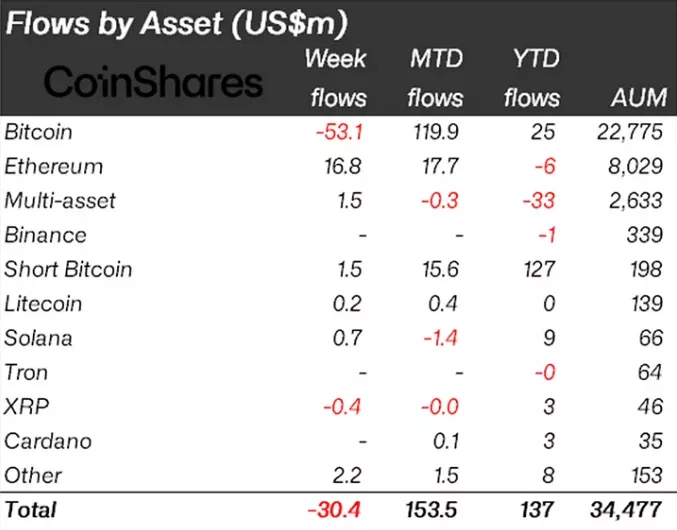Click Bitcoin's -53.1 week flows value
The width and height of the screenshot is (677, 530).
[340, 131]
